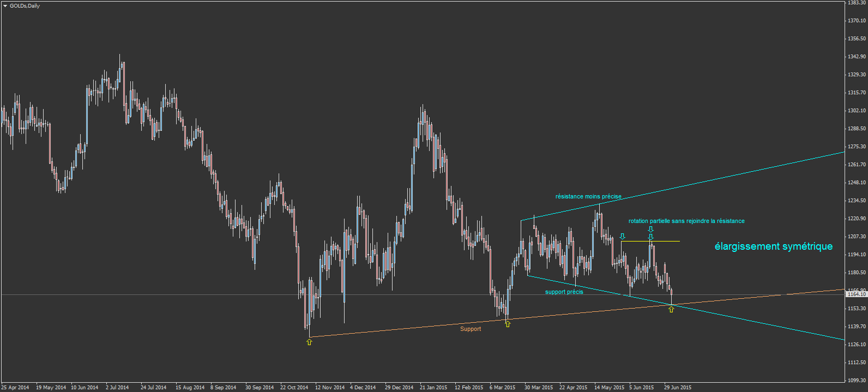Click the 12 Nov 2014 date label

pos(330,388)
